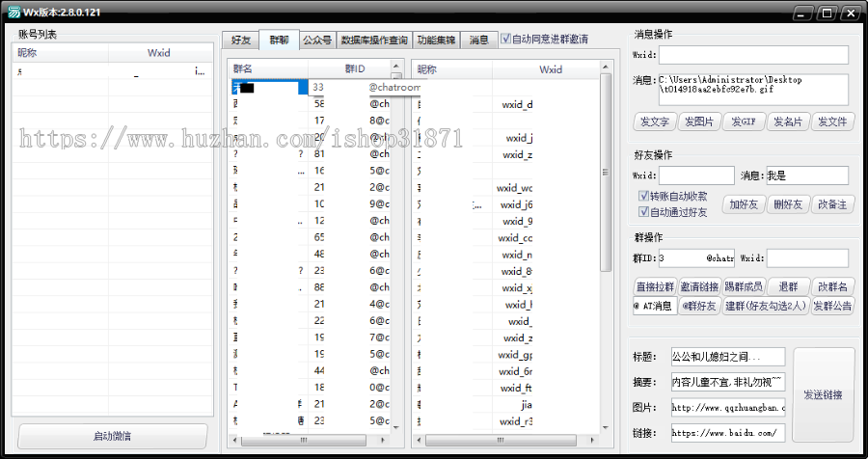
Task: Click the app icon in title bar
Action: 13,13
